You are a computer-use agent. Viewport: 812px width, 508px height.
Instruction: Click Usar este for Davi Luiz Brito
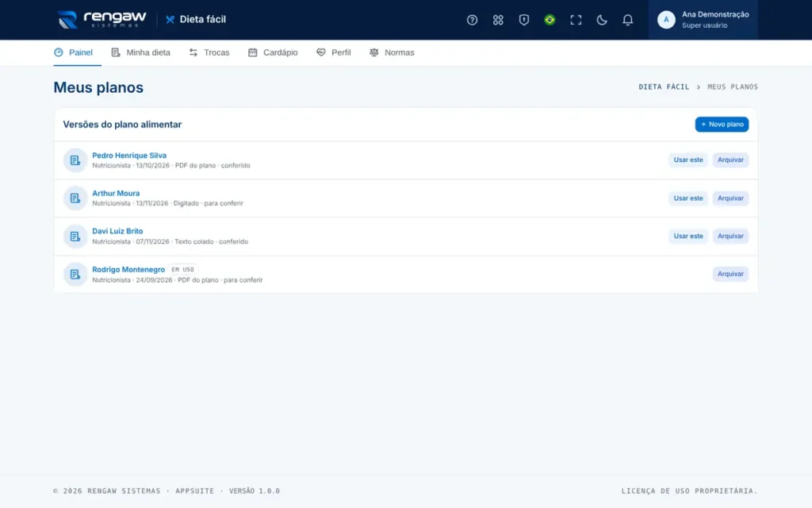[x=688, y=236]
